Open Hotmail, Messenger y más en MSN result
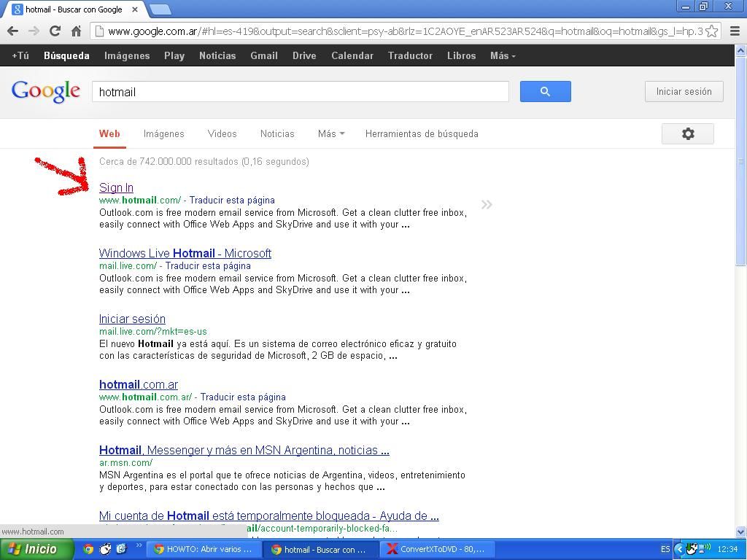Viewport: 747px width, 560px height. [x=244, y=450]
